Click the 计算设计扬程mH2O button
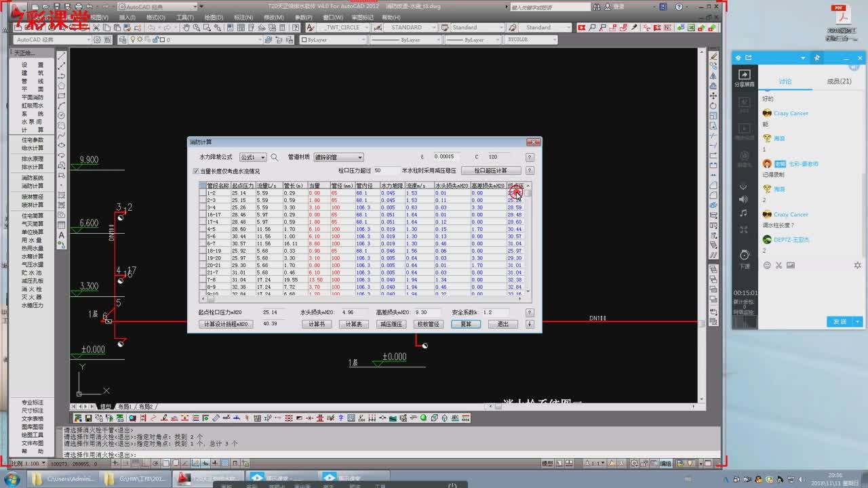The width and height of the screenshot is (868, 488). pyautogui.click(x=227, y=325)
